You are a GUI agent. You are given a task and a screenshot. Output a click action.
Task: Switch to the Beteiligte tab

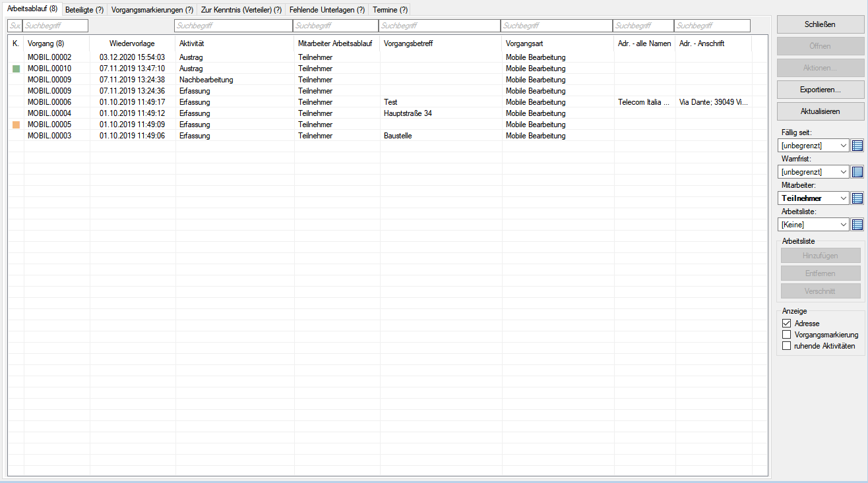tap(84, 10)
